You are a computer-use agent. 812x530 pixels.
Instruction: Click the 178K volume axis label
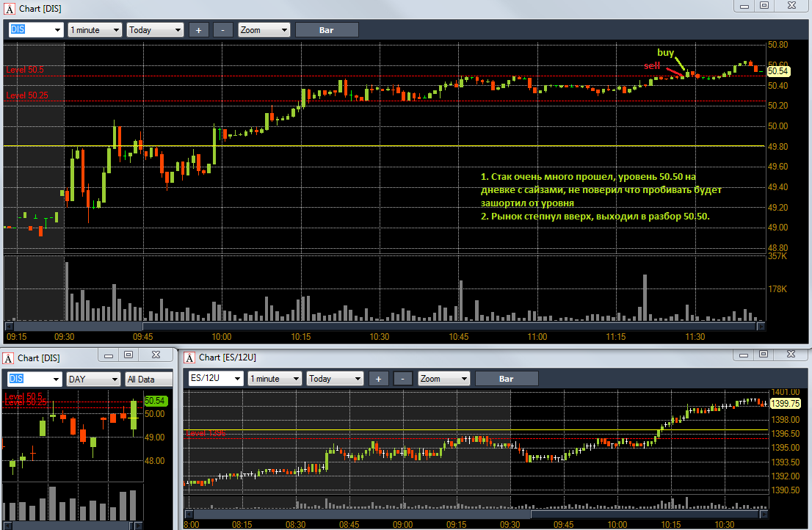pos(777,288)
